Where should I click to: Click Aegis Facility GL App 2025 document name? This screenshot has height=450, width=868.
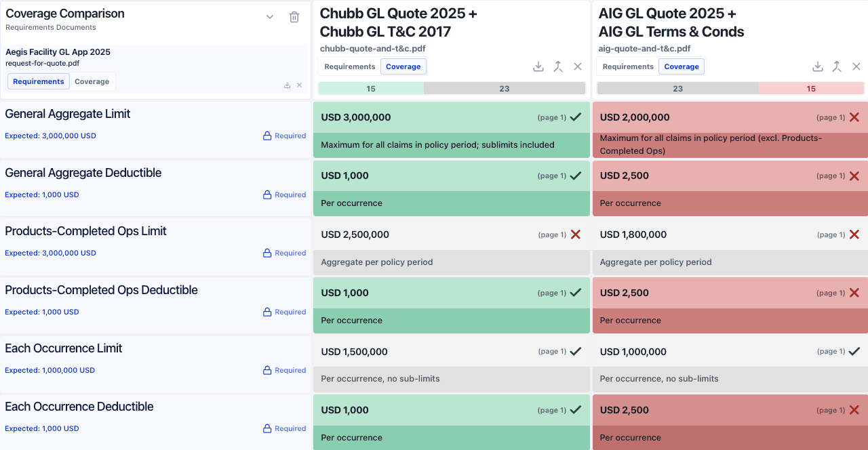pyautogui.click(x=58, y=52)
